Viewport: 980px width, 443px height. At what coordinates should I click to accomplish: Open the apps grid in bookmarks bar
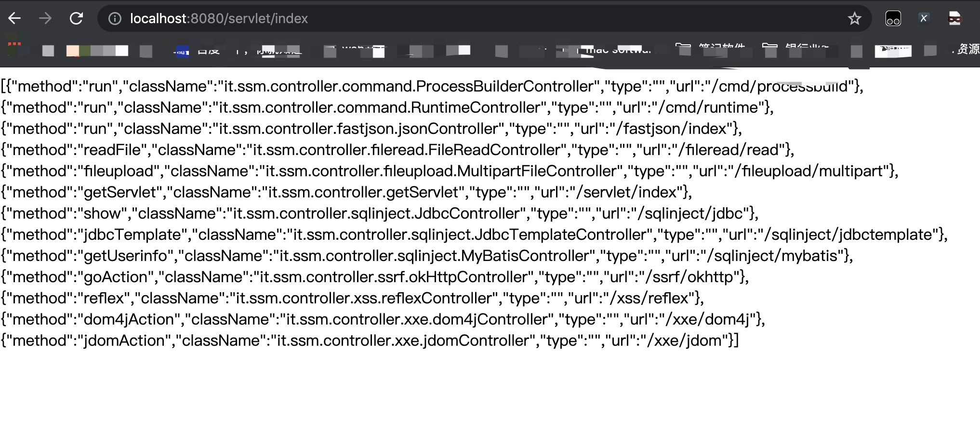(14, 49)
